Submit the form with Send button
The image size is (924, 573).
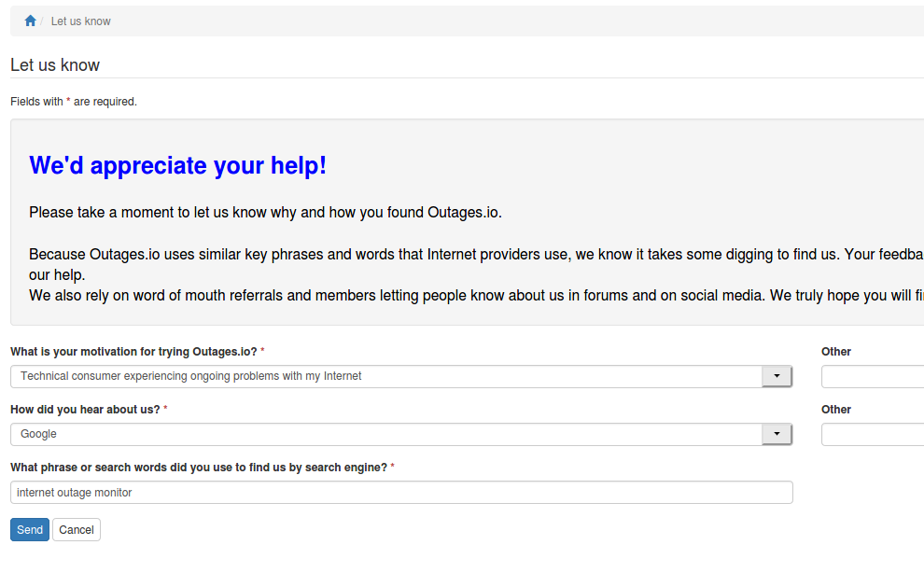pos(30,529)
